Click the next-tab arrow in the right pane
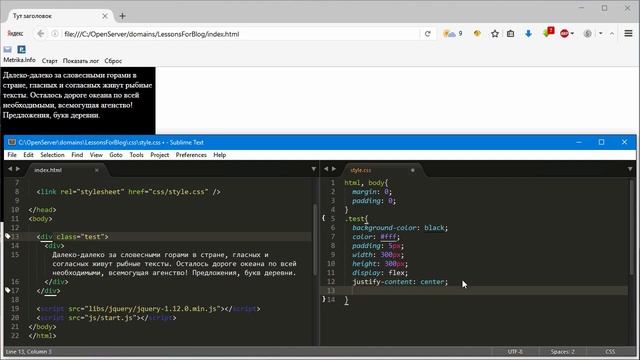 point(334,169)
